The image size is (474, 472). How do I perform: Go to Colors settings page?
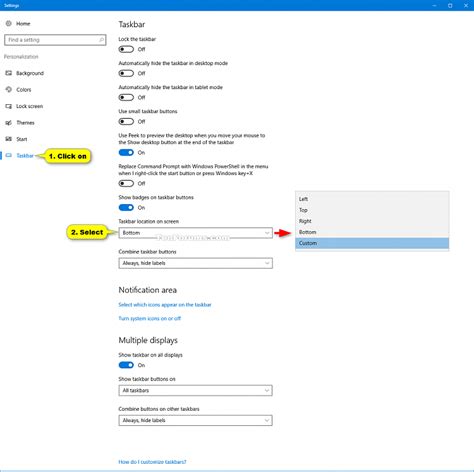pyautogui.click(x=24, y=90)
